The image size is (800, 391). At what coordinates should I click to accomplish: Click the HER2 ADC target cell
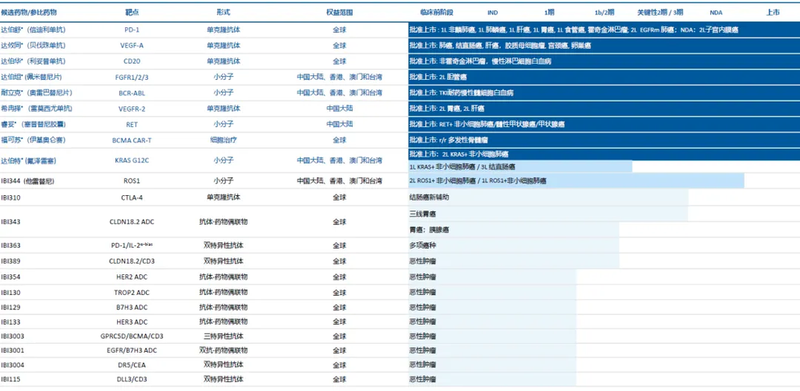point(132,277)
